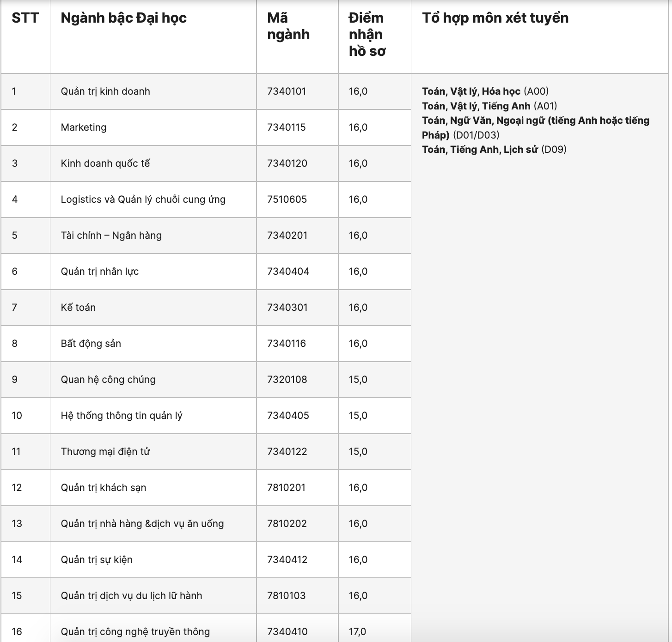
Task: Select code 7340122 for Thương mại điện tử
Action: point(287,452)
